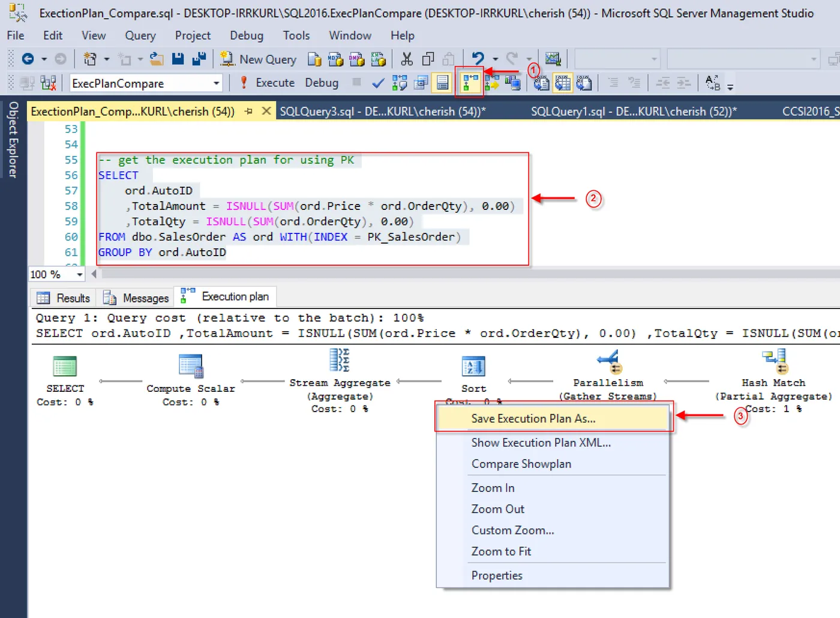This screenshot has height=618, width=840.
Task: Click the editor scroll-left arrow
Action: tap(94, 274)
